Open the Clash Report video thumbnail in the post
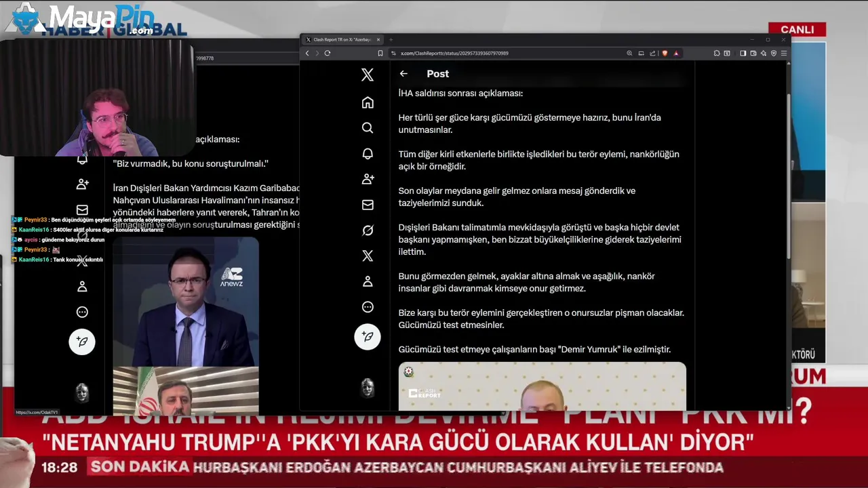 click(542, 386)
